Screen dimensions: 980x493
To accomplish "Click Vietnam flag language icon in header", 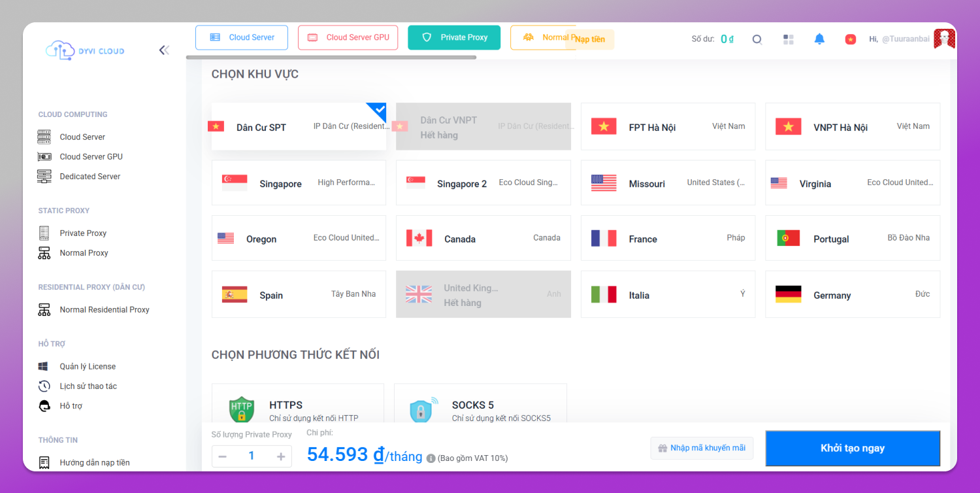I will coord(851,39).
